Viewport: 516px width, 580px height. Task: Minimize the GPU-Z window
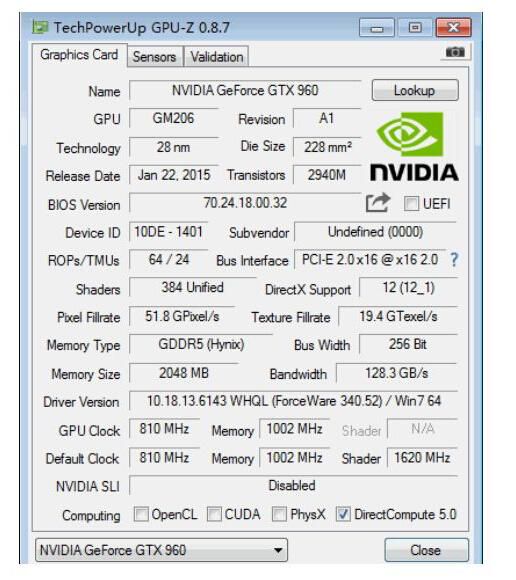click(377, 28)
